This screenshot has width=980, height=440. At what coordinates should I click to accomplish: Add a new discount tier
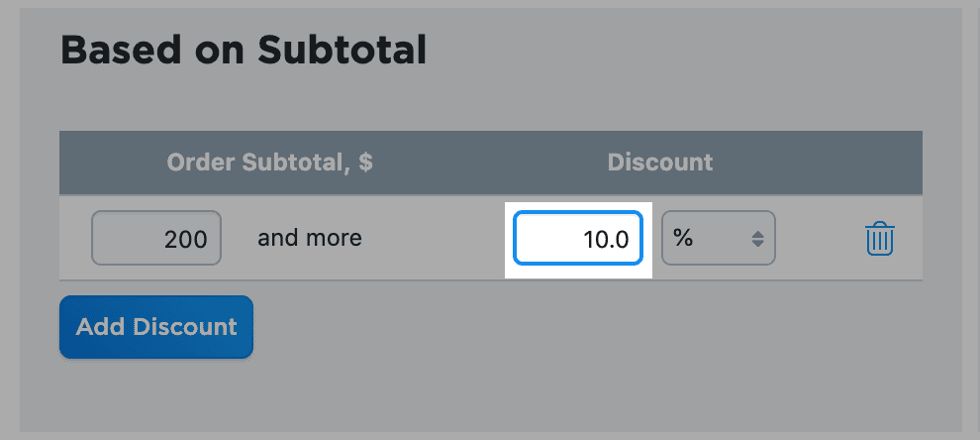click(156, 327)
